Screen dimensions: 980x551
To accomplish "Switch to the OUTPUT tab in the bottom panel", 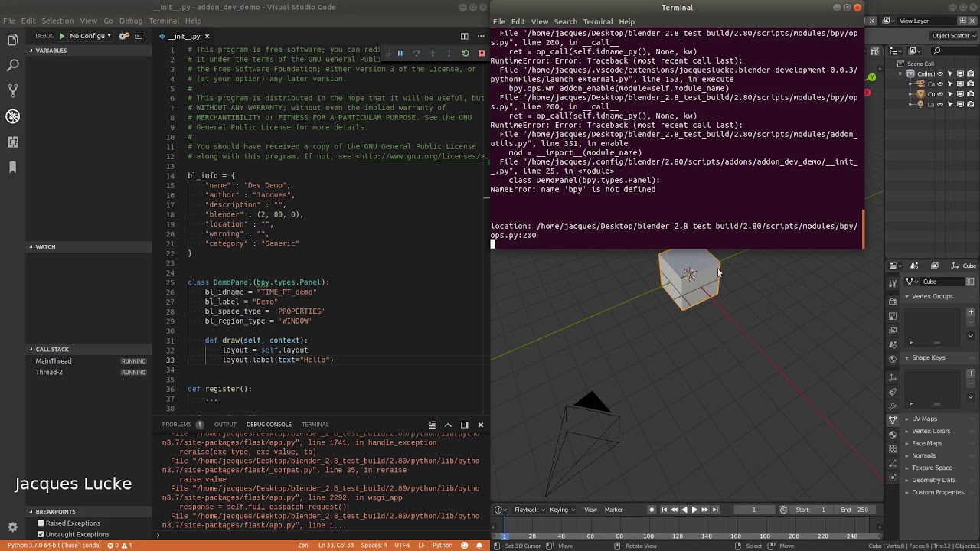I will tap(225, 425).
